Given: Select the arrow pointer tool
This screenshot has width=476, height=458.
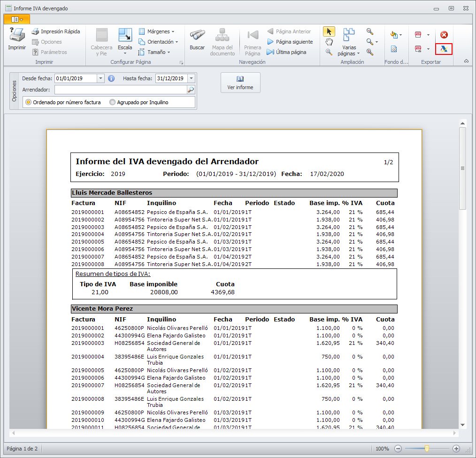Looking at the screenshot, I should (x=329, y=31).
